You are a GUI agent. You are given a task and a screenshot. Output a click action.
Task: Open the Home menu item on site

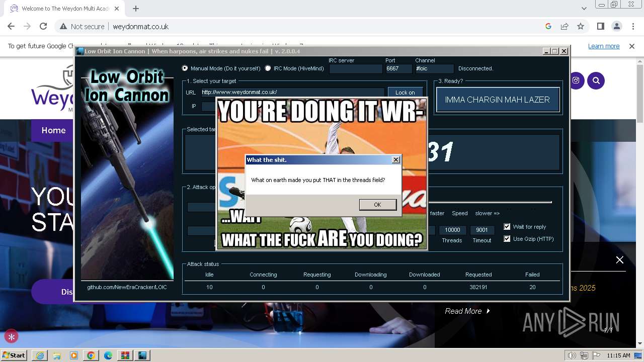tap(53, 130)
